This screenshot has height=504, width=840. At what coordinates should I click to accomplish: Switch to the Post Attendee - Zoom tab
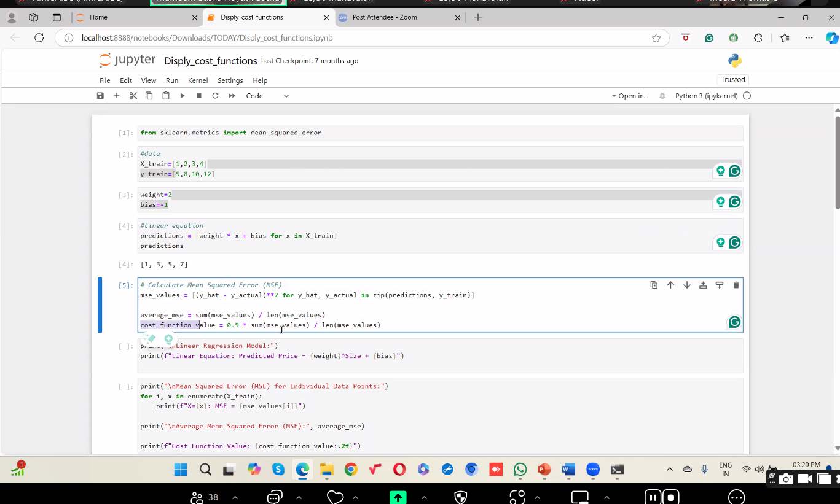(399, 17)
